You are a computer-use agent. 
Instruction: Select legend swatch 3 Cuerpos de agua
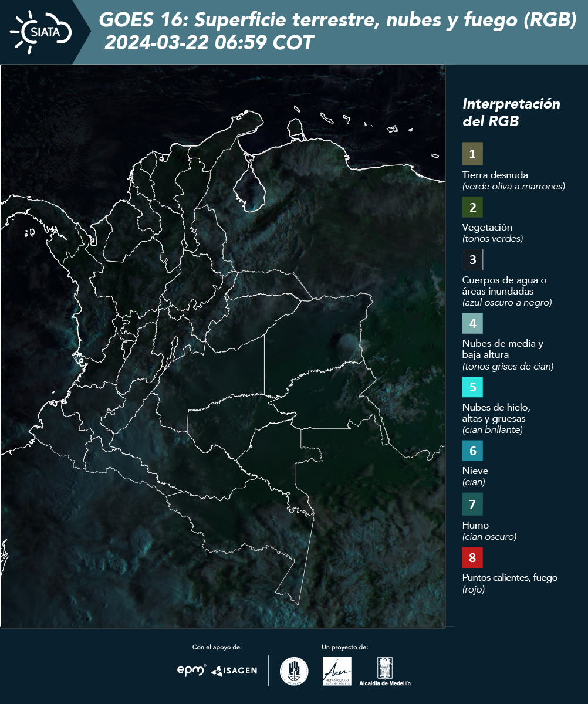tap(472, 259)
